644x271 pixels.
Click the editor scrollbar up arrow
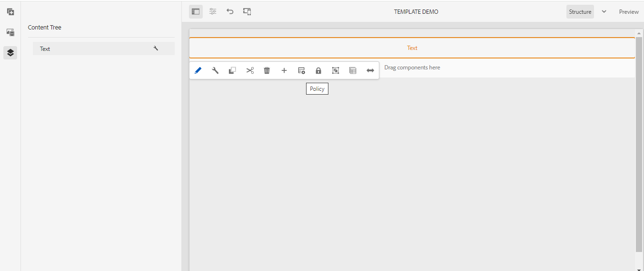(639, 33)
